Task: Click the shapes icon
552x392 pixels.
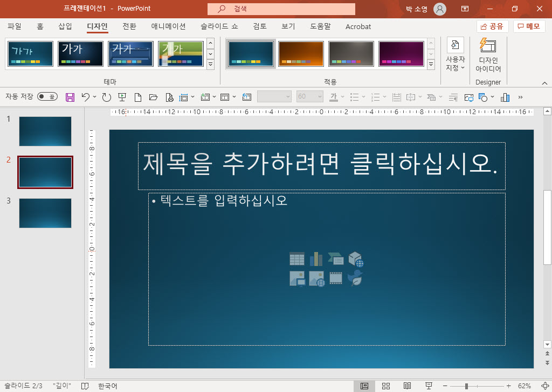Action: coord(483,97)
